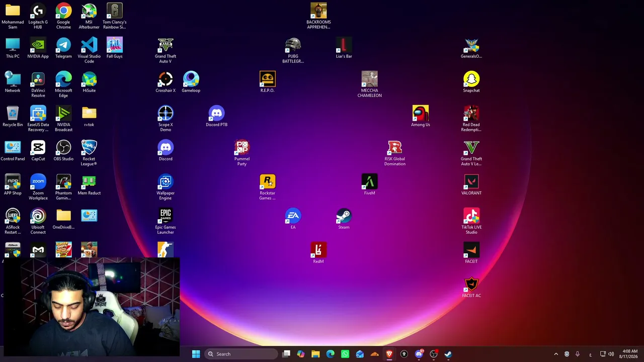Viewport: 644px width, 362px height.
Task: Open the Windows Start menu
Action: pos(196,354)
